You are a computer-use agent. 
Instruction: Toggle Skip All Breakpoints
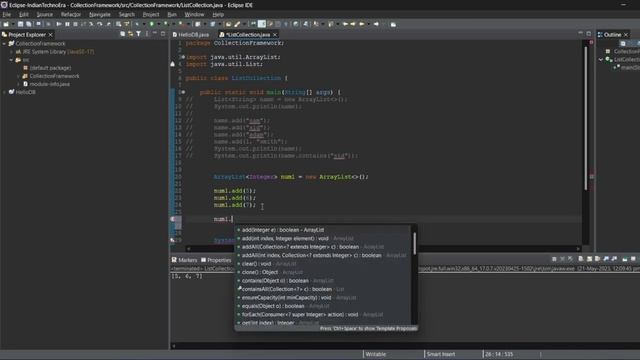click(48, 24)
